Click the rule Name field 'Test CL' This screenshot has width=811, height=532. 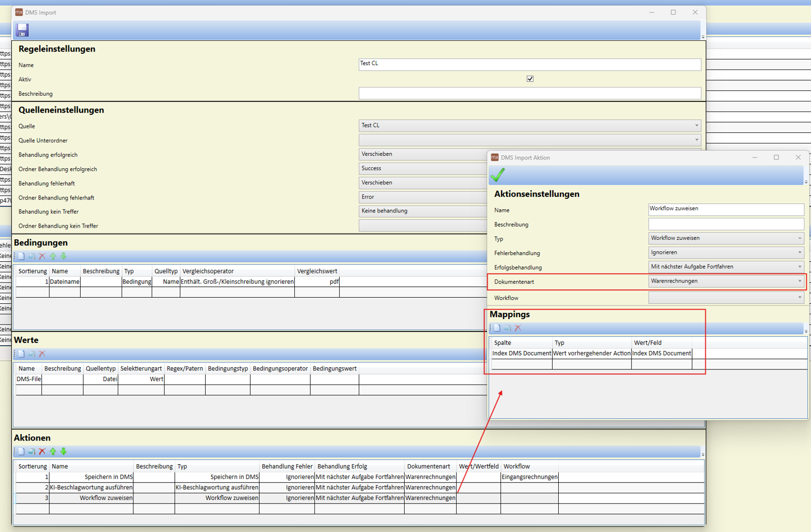point(530,64)
